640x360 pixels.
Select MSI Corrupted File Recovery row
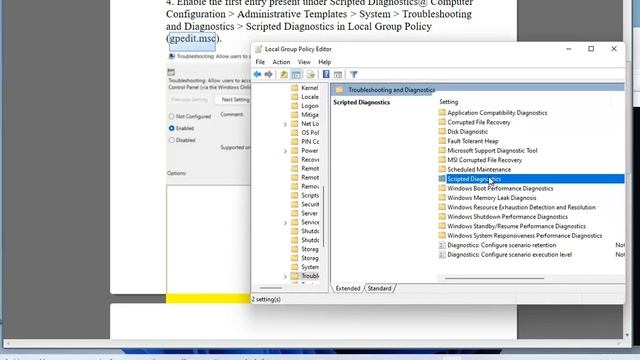[484, 160]
